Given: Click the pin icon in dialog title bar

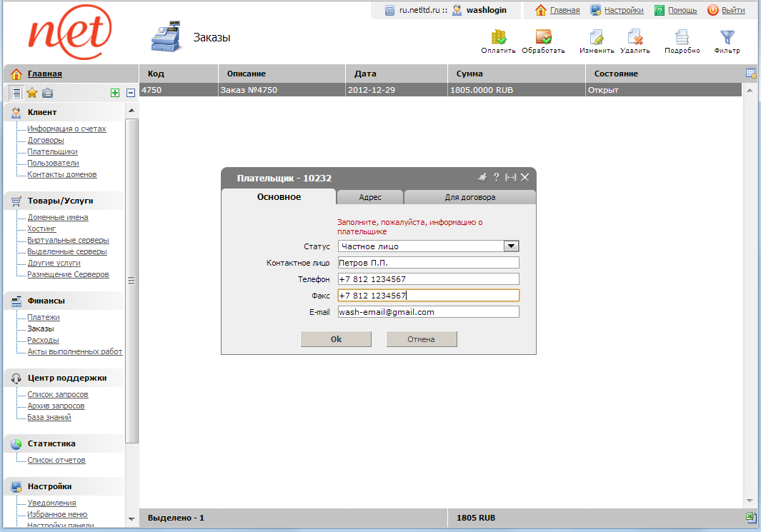Looking at the screenshot, I should 482,177.
